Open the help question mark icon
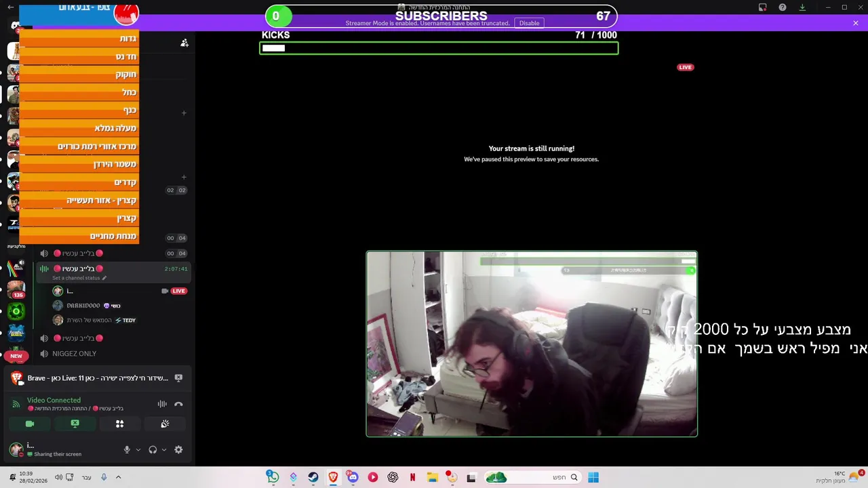Image resolution: width=868 pixels, height=488 pixels. (x=783, y=7)
